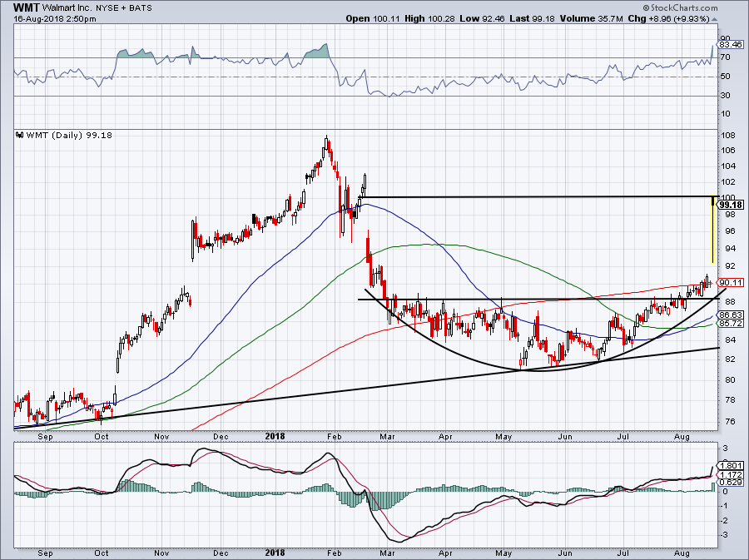Click the price axis label 94

click(730, 248)
